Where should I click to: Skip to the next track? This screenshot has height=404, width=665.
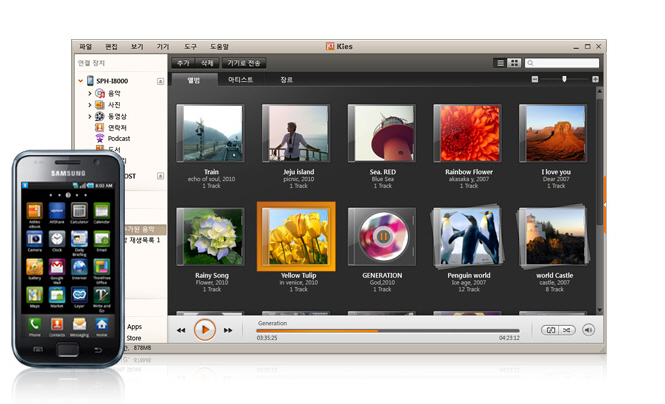(228, 330)
